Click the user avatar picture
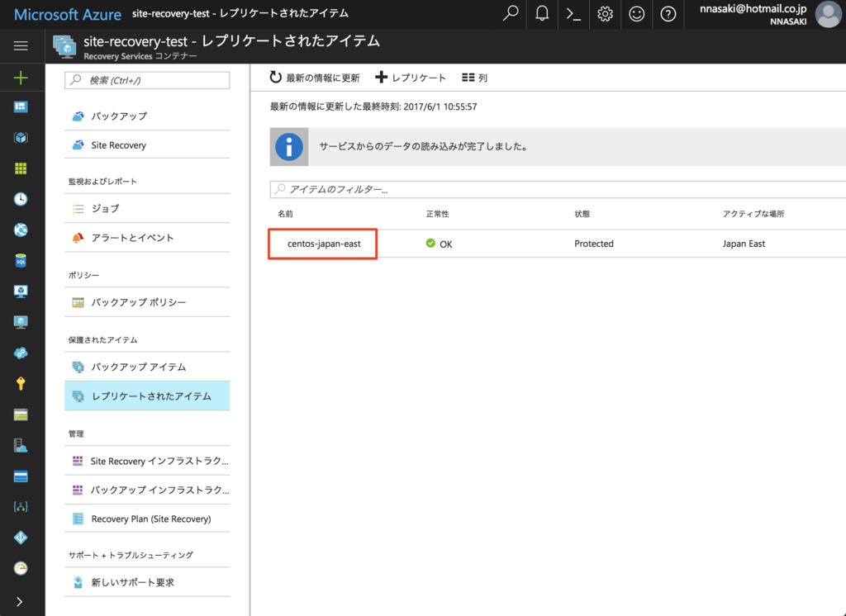The height and width of the screenshot is (616, 846). pyautogui.click(x=828, y=14)
